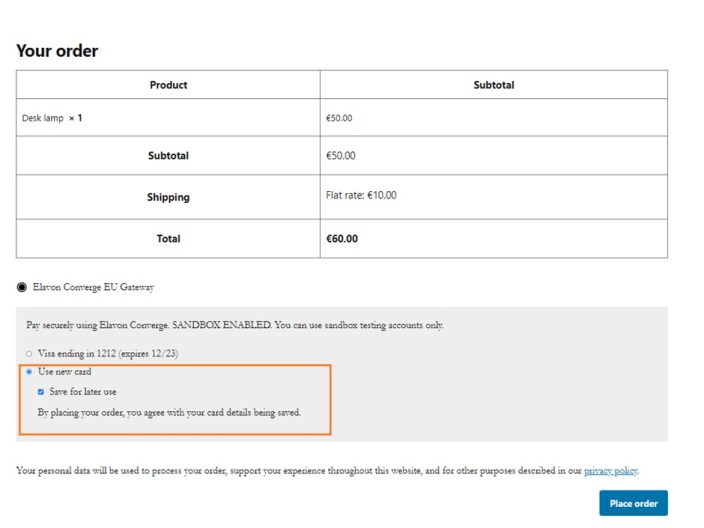704x528 pixels.
Task: Choose Visa ending in 1212 saved card
Action: click(x=29, y=354)
